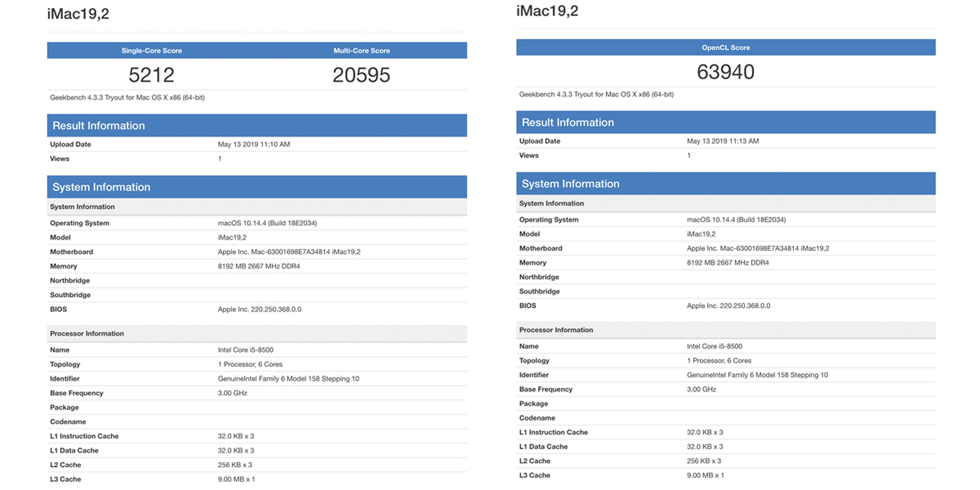Click upload date May 13 2019 11:10 AM
Screen dimensions: 980x490
pos(254,144)
